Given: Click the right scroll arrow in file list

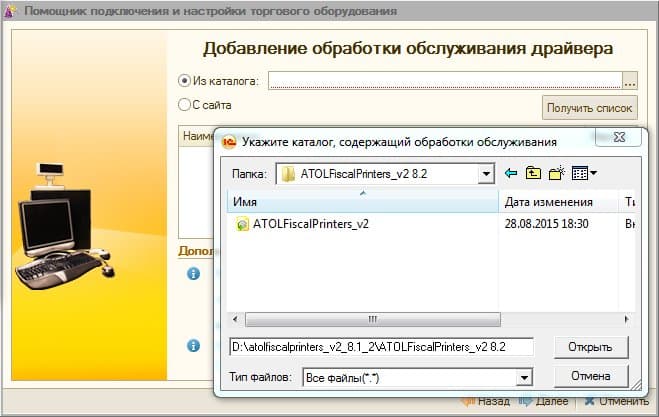Looking at the screenshot, I should 627,319.
